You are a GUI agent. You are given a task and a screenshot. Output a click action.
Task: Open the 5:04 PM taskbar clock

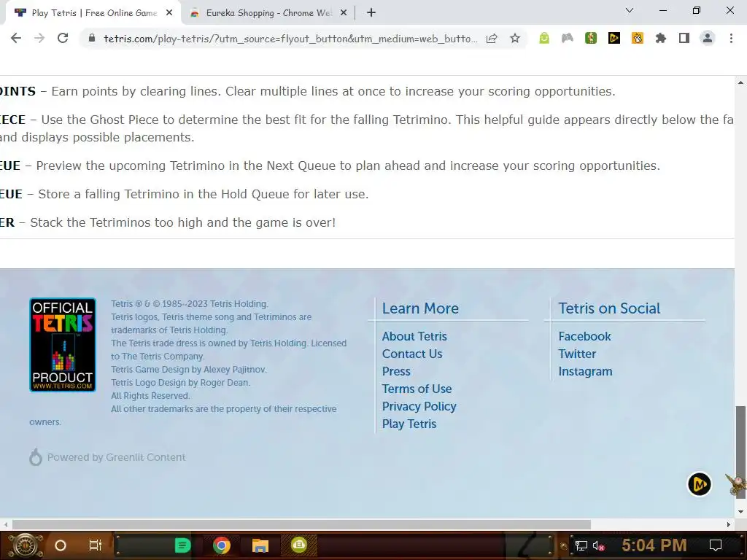654,545
